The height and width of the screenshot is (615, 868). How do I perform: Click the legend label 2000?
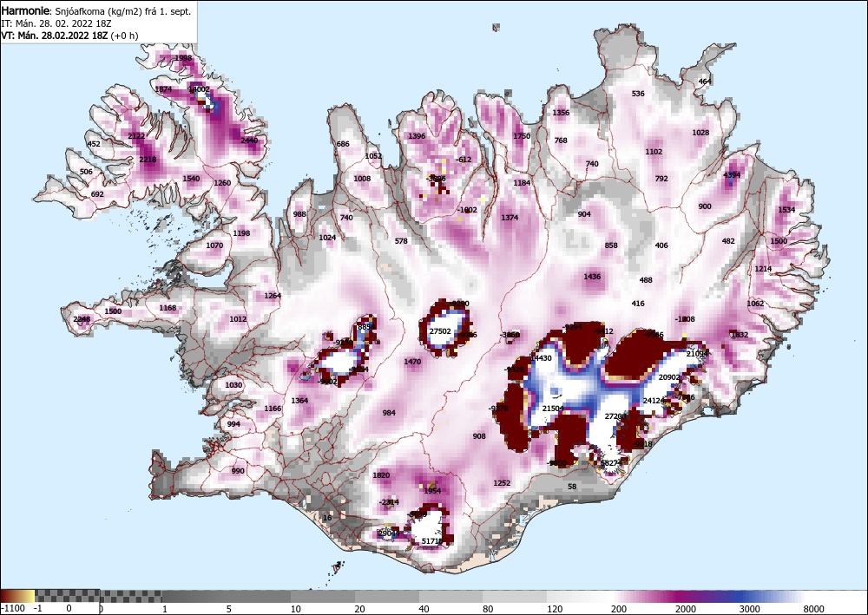[x=686, y=609]
